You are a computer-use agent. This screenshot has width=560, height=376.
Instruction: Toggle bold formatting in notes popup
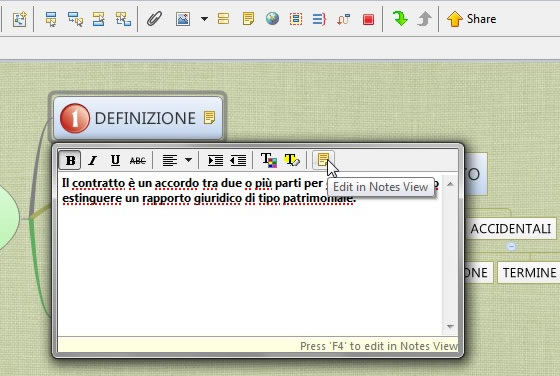pos(70,160)
